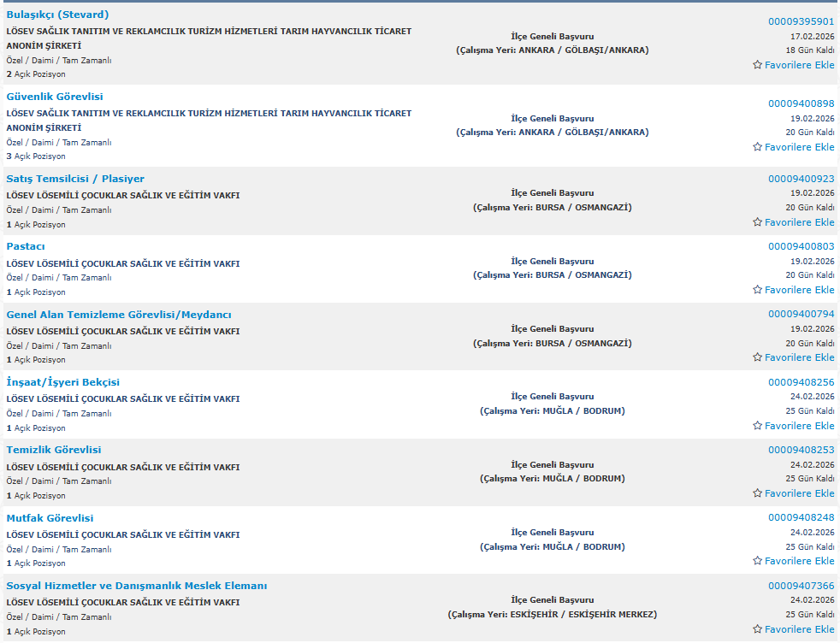Open the Bulaşıkçı (Stevard) job title
The width and height of the screenshot is (840, 643).
coord(57,15)
